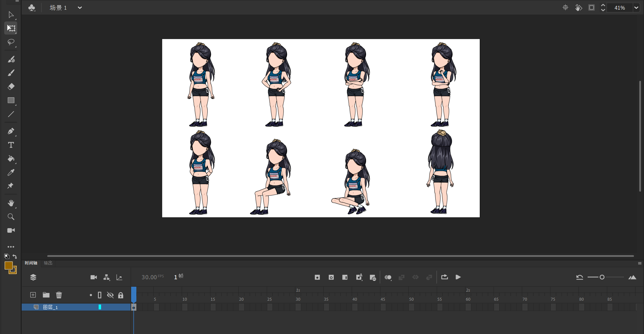Select the Pen tool
The width and height of the screenshot is (644, 334).
[11, 131]
